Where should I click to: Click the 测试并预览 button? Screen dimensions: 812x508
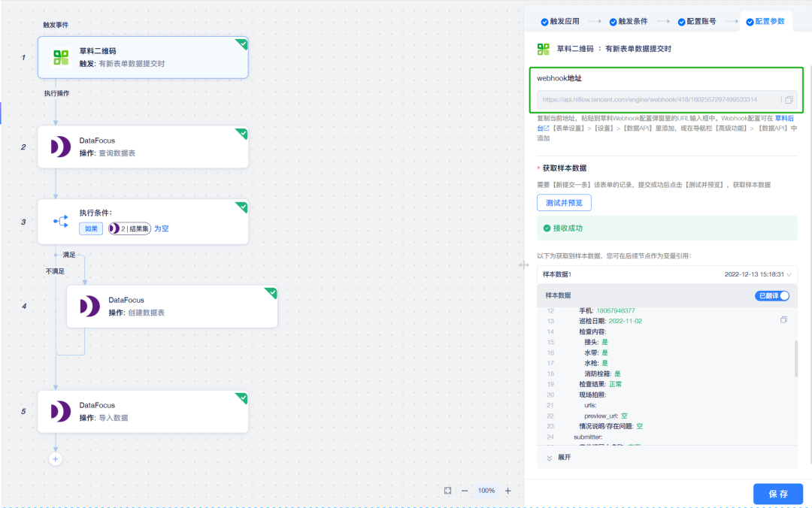point(564,202)
